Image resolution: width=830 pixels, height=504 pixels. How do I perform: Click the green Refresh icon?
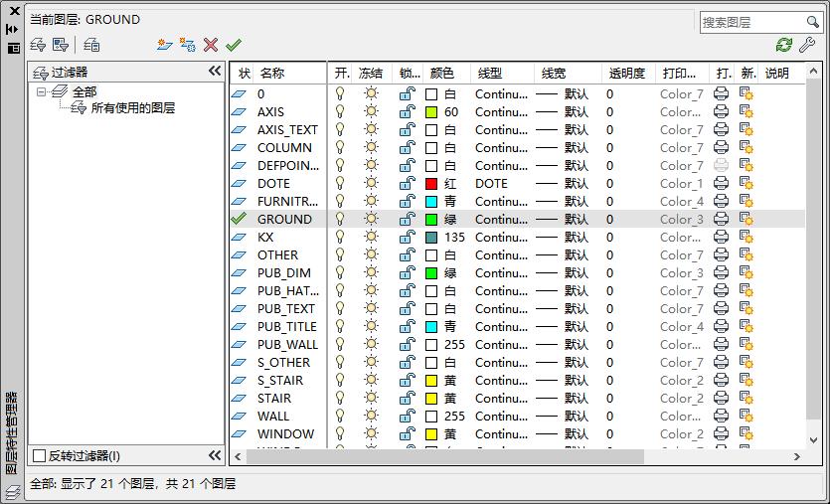tap(784, 45)
